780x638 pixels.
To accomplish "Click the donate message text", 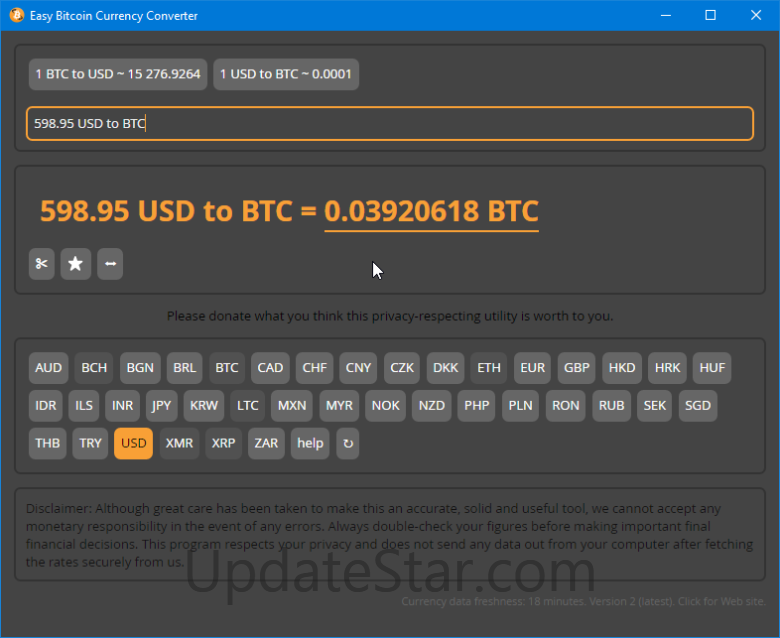I will 390,316.
